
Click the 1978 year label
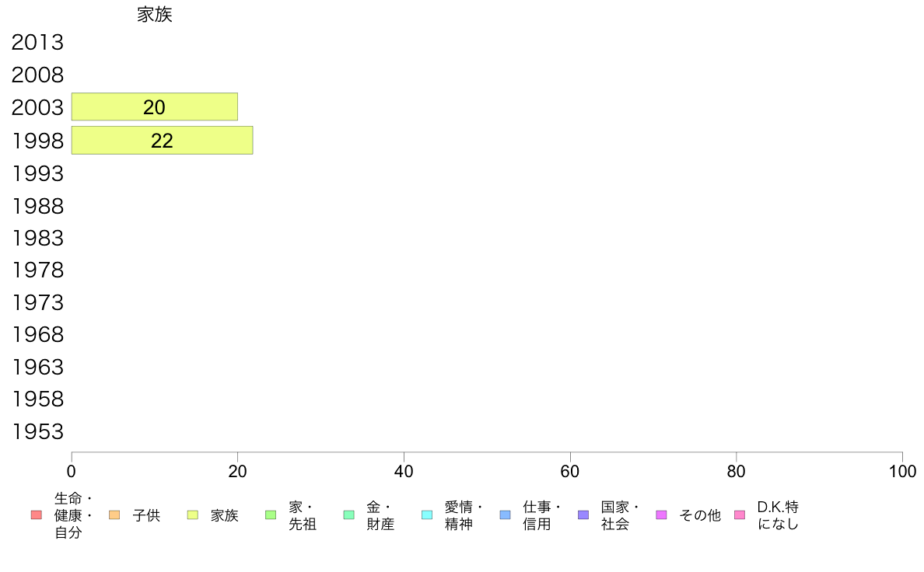pos(37,270)
